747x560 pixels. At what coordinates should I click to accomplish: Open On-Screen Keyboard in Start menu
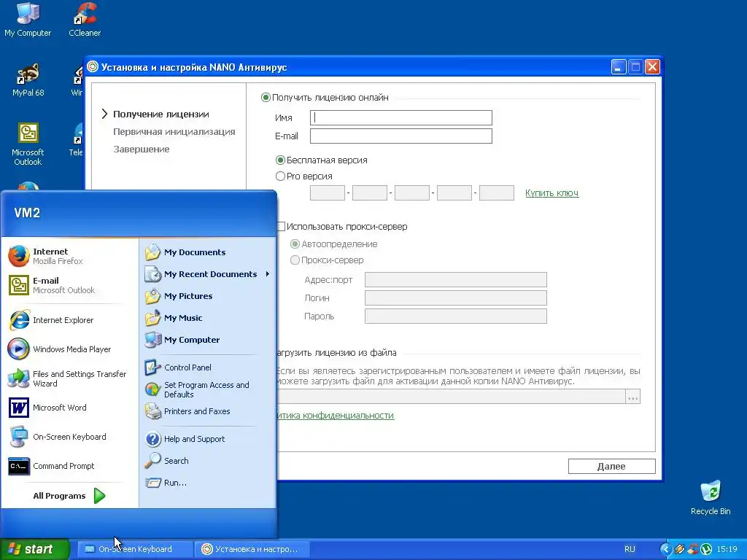point(69,437)
